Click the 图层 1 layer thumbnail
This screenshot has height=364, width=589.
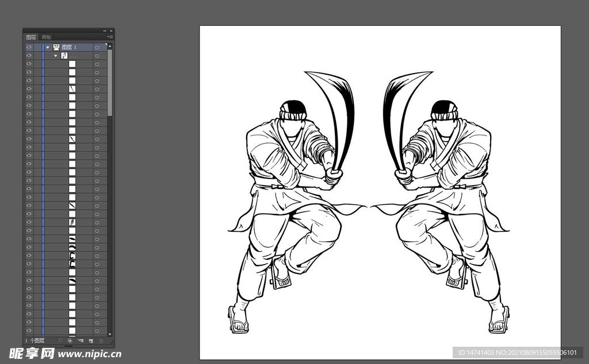(x=56, y=47)
